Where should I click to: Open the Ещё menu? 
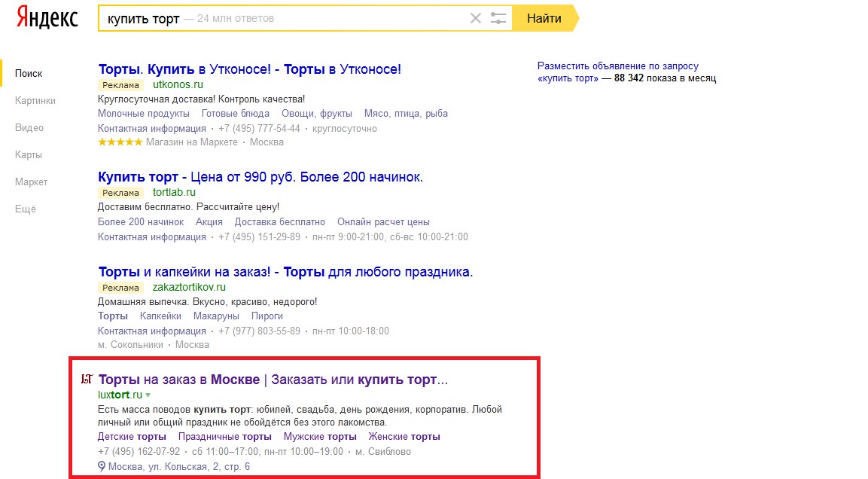26,209
